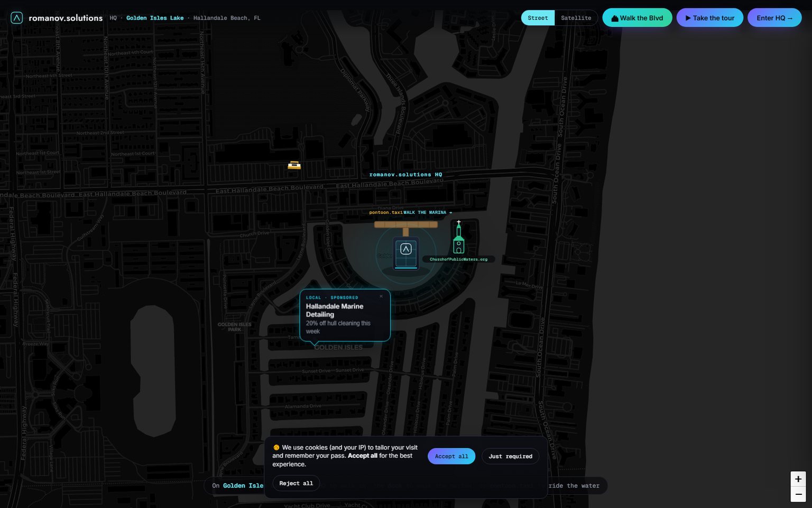Image resolution: width=812 pixels, height=508 pixels.
Task: Click the Golden Isle link in bottom ticker
Action: pyautogui.click(x=243, y=486)
